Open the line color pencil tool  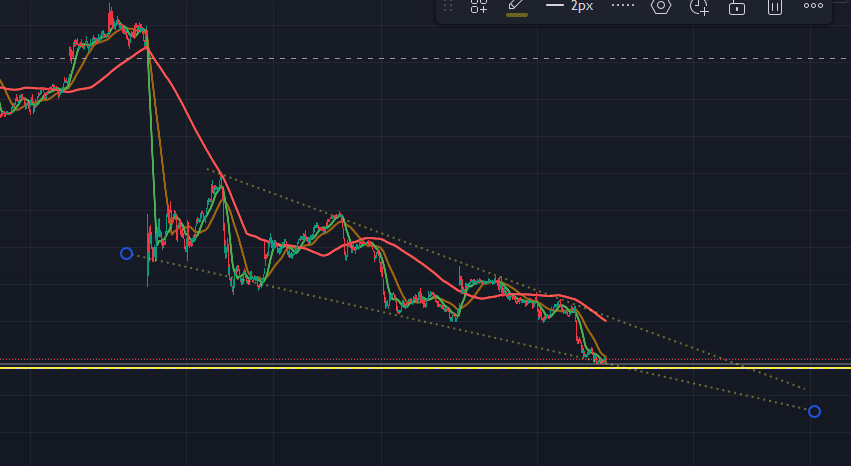point(516,7)
